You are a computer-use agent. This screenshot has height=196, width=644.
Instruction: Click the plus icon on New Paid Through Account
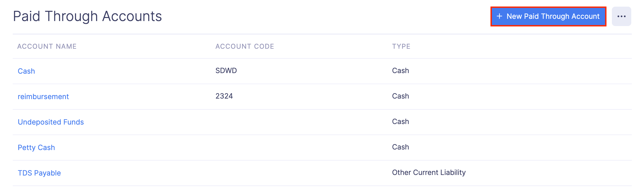(500, 16)
